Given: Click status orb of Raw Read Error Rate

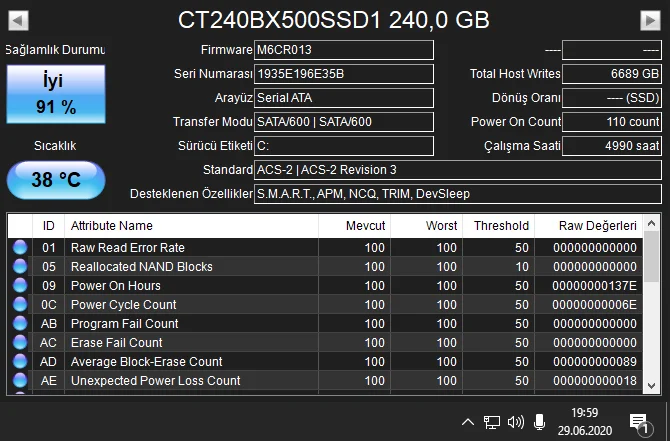Looking at the screenshot, I should [x=20, y=247].
